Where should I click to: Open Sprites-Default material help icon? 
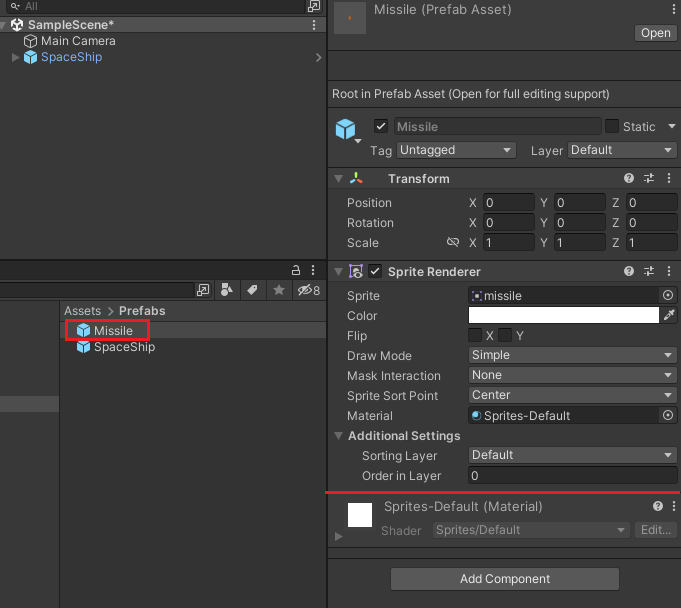point(658,506)
